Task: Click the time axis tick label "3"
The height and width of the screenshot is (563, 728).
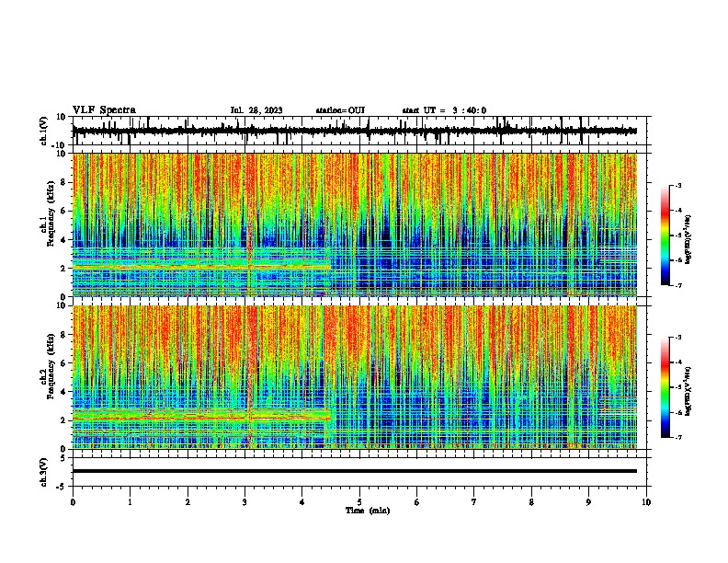Action: click(x=245, y=502)
